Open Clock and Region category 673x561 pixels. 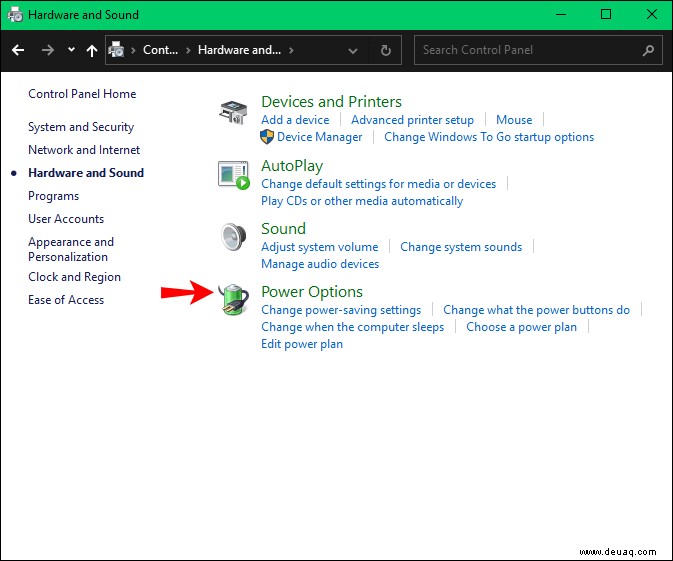[74, 277]
